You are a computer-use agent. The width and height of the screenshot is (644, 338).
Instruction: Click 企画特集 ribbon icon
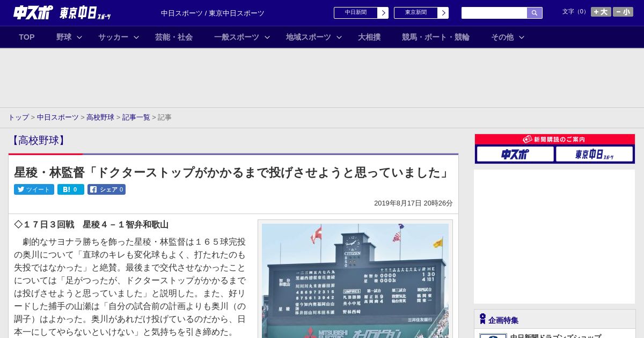coord(482,319)
